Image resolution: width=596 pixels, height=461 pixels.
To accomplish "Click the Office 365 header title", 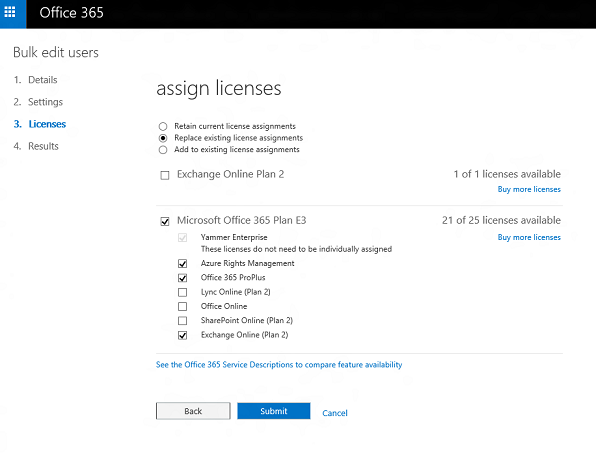I will click(71, 13).
